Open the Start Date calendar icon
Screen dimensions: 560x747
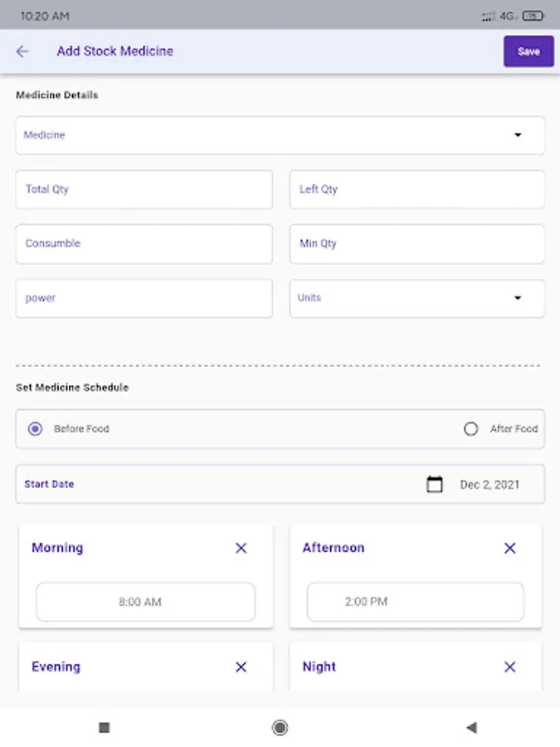434,484
